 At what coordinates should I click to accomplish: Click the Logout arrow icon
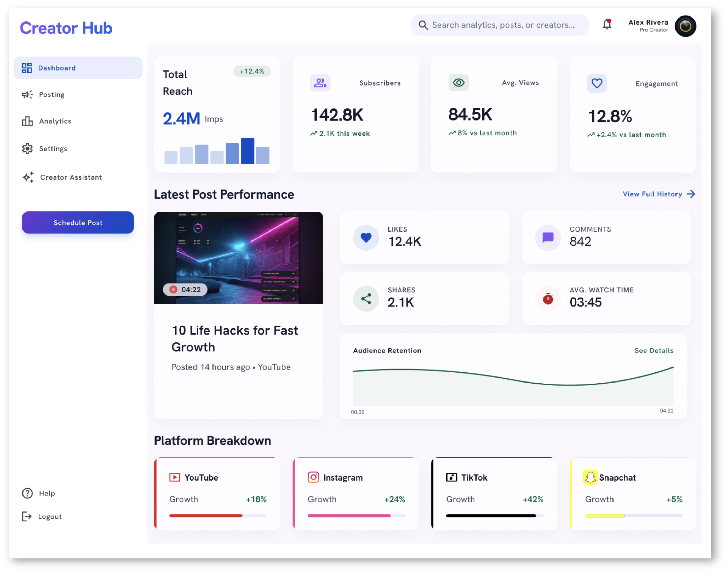pyautogui.click(x=27, y=516)
